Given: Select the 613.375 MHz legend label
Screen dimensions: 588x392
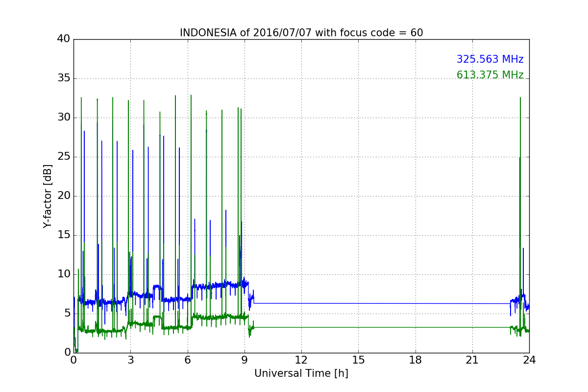Looking at the screenshot, I should [490, 75].
